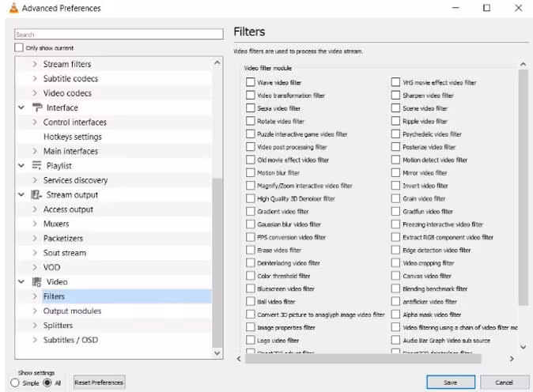The height and width of the screenshot is (392, 533).
Task: Check the Mirror video filter box
Action: pyautogui.click(x=395, y=172)
